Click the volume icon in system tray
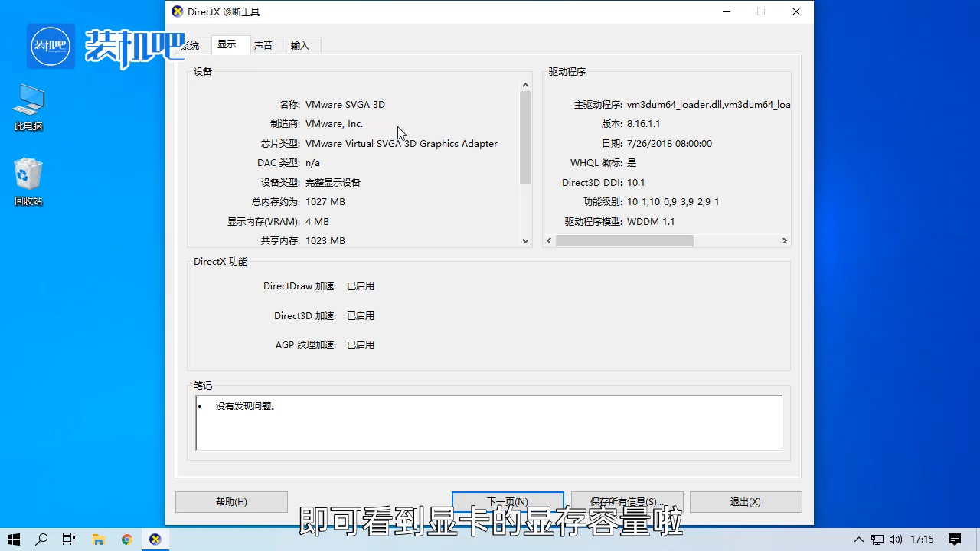Screen dimensions: 980x551 896,539
